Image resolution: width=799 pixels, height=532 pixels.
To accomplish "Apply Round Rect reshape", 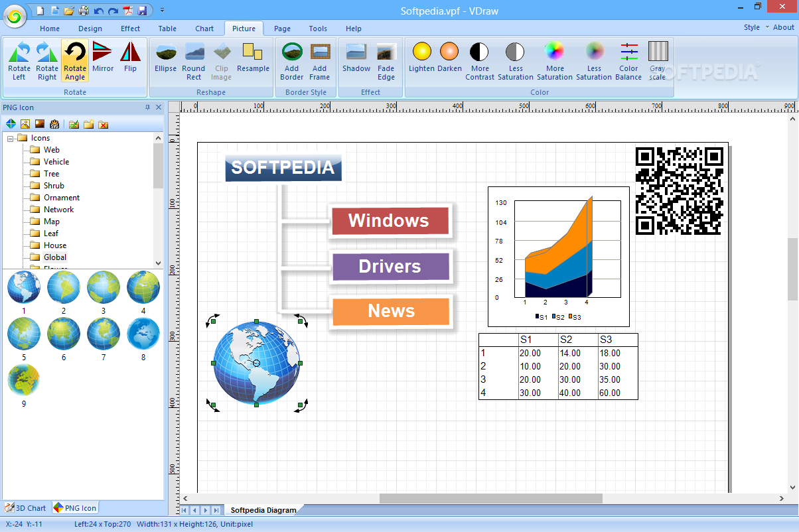I will (x=194, y=60).
